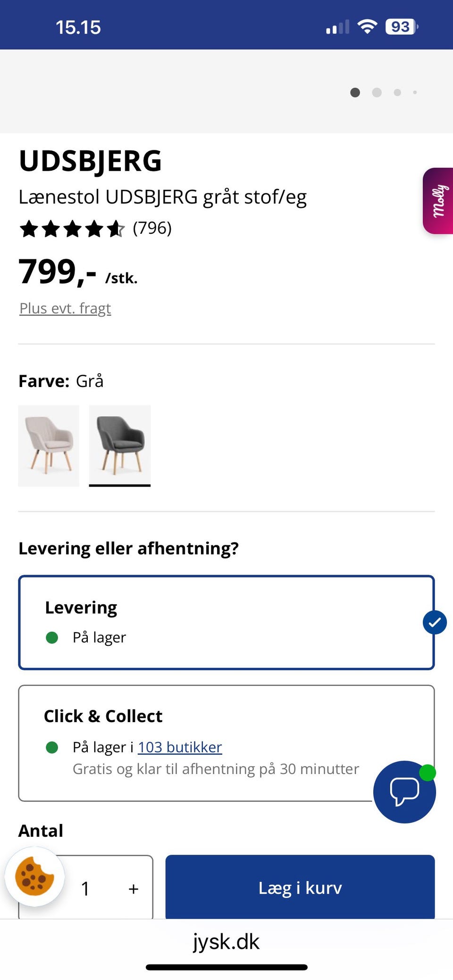453x980 pixels.
Task: Tap the UDSBJERG product title
Action: tap(91, 160)
